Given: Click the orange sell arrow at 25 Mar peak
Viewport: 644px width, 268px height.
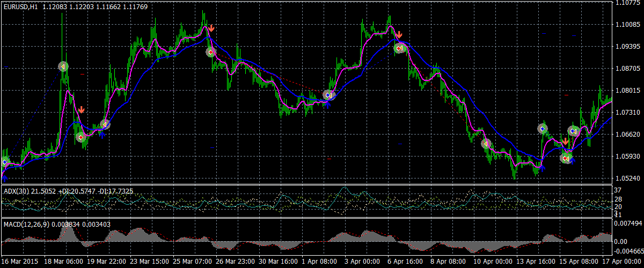Looking at the screenshot, I should coord(212,28).
